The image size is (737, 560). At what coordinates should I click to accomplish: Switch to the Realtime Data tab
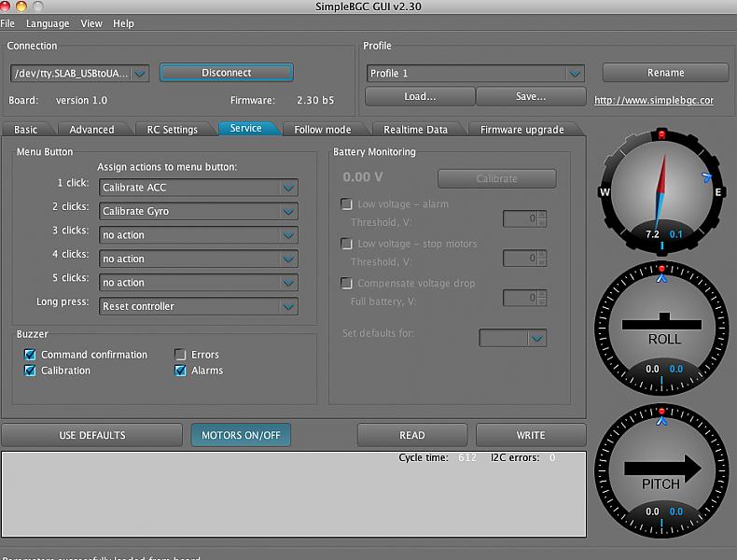point(415,130)
